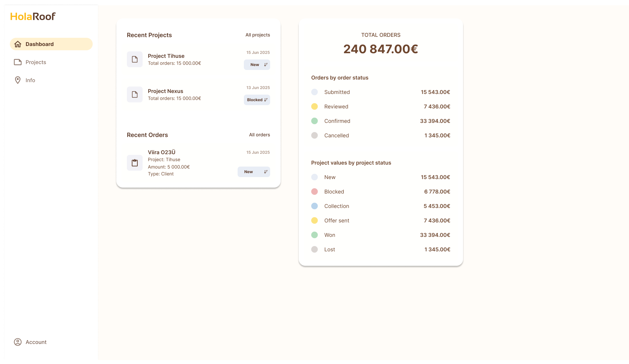Click the green Confirmed status dot
629x364 pixels.
[314, 121]
